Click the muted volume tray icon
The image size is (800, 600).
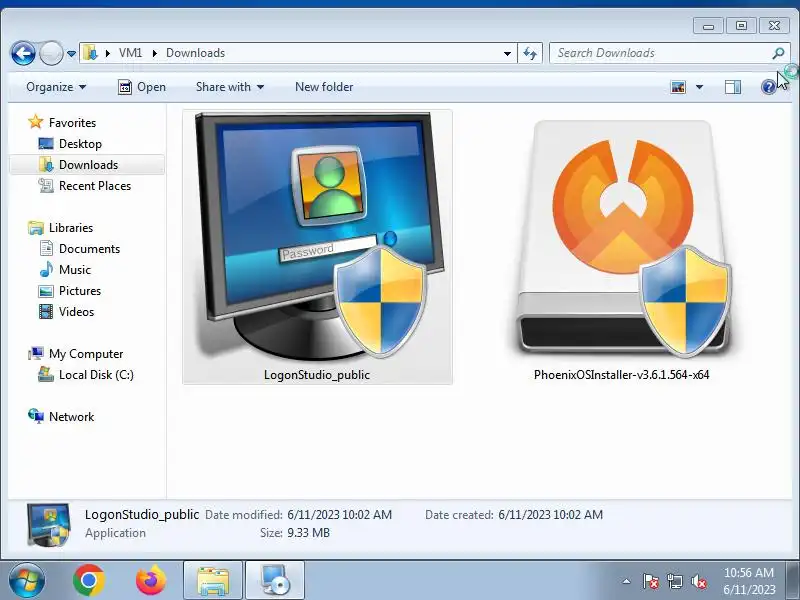[699, 581]
